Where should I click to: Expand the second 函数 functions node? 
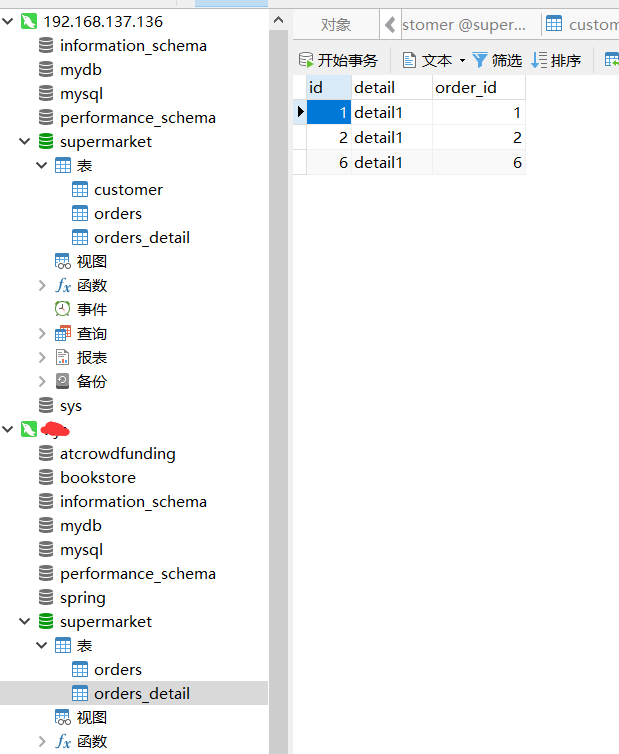pos(42,741)
